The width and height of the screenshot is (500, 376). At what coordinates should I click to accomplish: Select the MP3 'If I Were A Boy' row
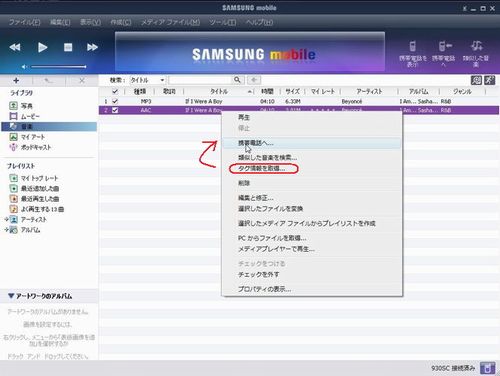pos(299,101)
